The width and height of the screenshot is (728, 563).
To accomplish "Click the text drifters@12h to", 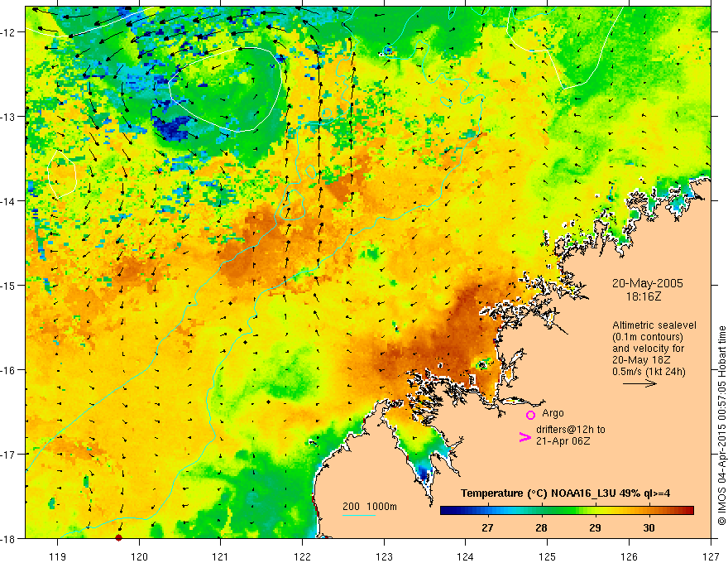I will [571, 430].
